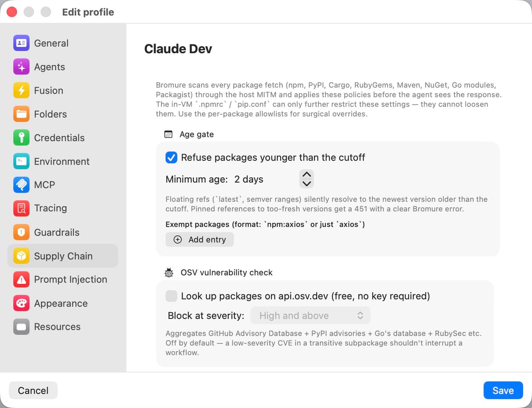Switch to the Environment section
This screenshot has width=532, height=408.
[63, 161]
